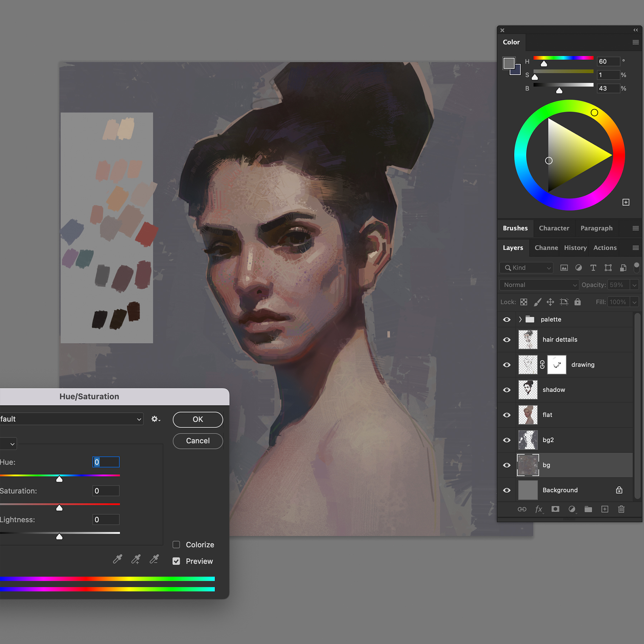Click the Lightness slider handle
The image size is (644, 644).
pos(59,536)
